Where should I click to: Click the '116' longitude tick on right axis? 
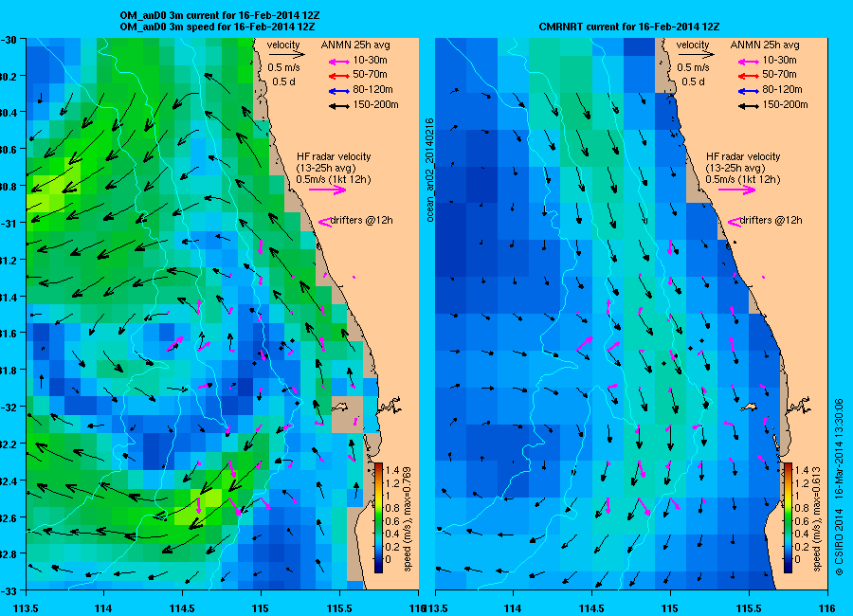click(826, 608)
